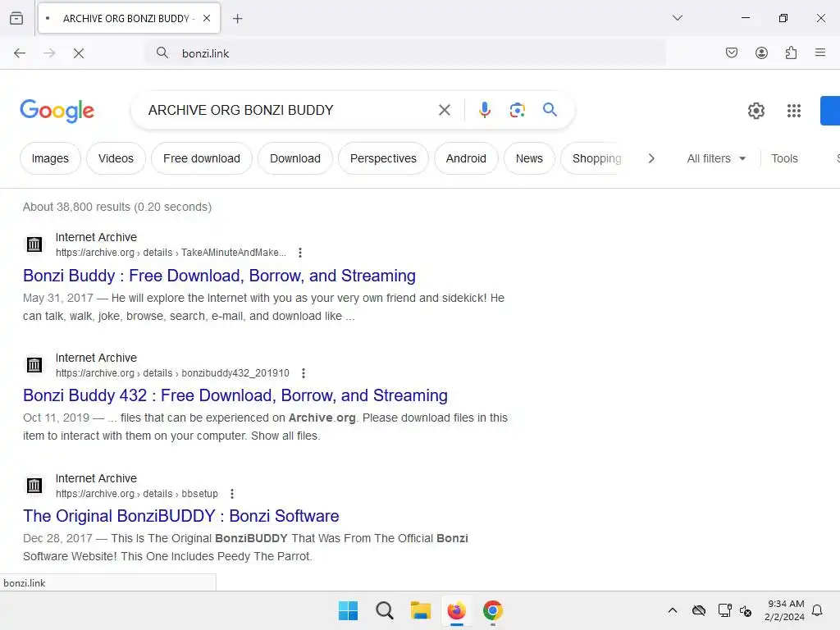Open The Original BonziBUDDY result link
The width and height of the screenshot is (840, 630).
[181, 516]
